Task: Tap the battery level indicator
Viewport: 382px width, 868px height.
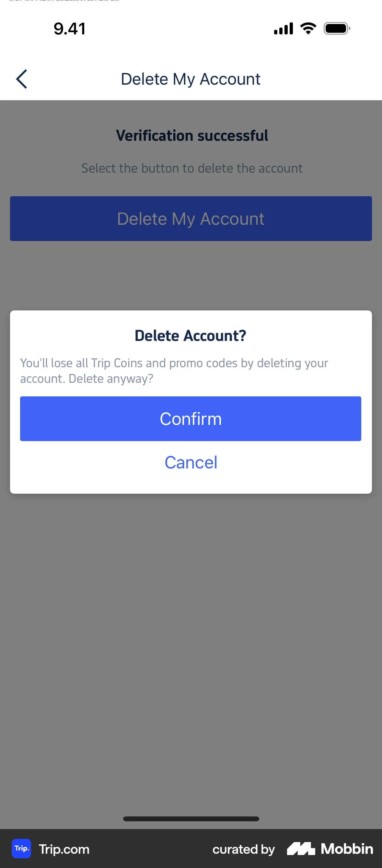Action: [336, 28]
